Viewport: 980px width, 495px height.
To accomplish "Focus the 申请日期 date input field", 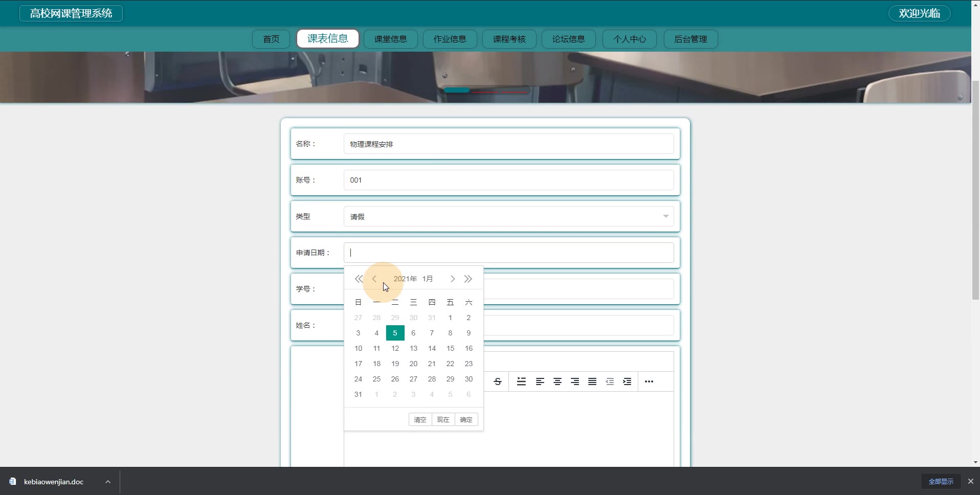I will point(509,253).
